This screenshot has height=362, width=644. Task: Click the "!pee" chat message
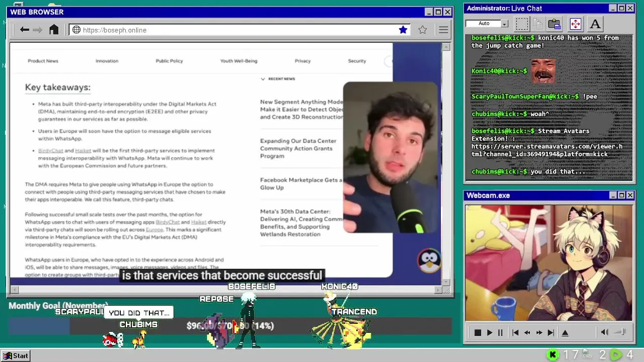click(590, 97)
